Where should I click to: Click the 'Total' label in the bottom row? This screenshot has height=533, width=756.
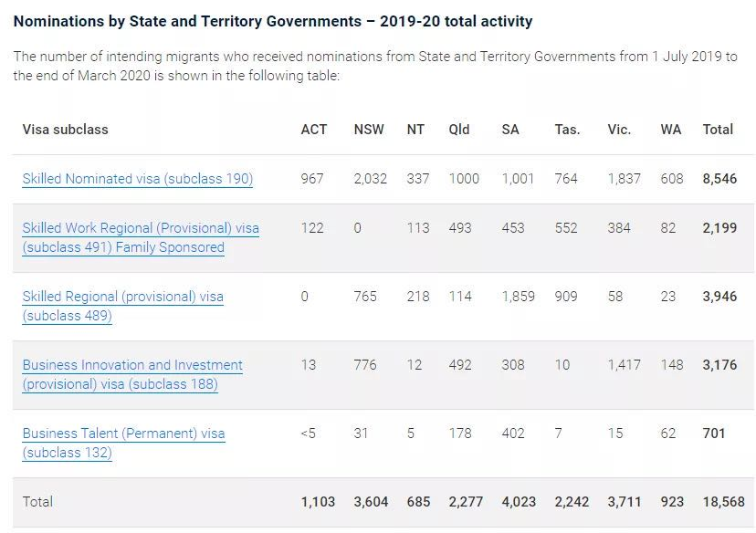[x=37, y=502]
